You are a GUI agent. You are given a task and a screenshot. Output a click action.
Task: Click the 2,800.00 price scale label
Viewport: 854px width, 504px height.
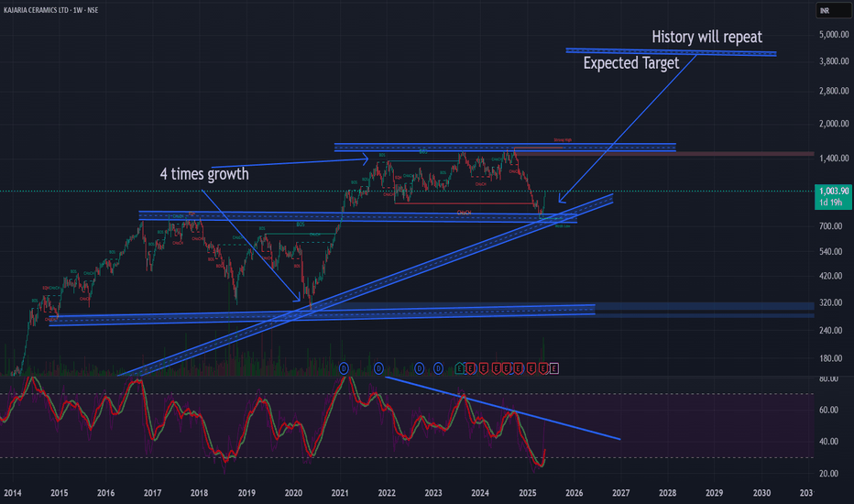(x=834, y=91)
